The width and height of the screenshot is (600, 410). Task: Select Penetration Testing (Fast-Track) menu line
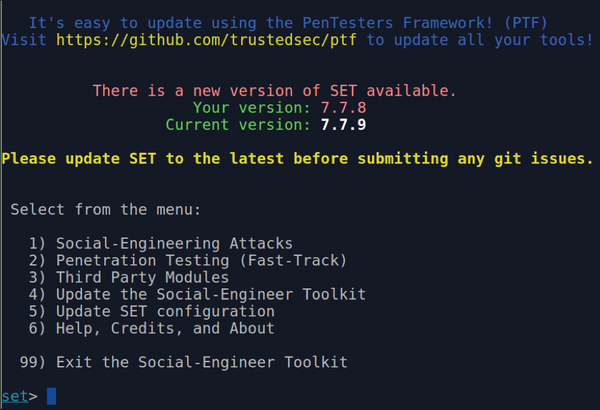188,261
